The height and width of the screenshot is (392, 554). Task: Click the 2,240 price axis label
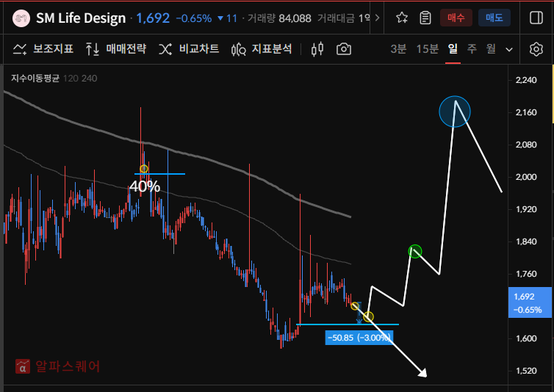pos(526,80)
